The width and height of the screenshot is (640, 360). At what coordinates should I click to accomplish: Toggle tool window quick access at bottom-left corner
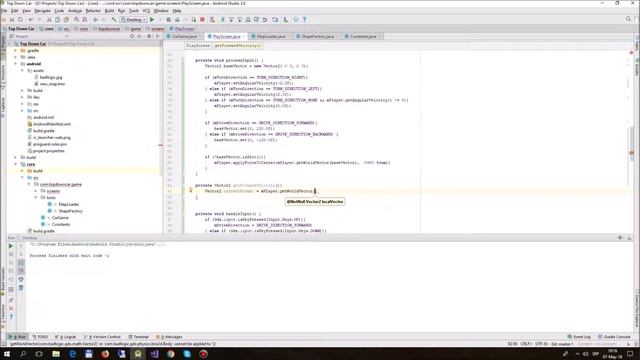pos(4,344)
